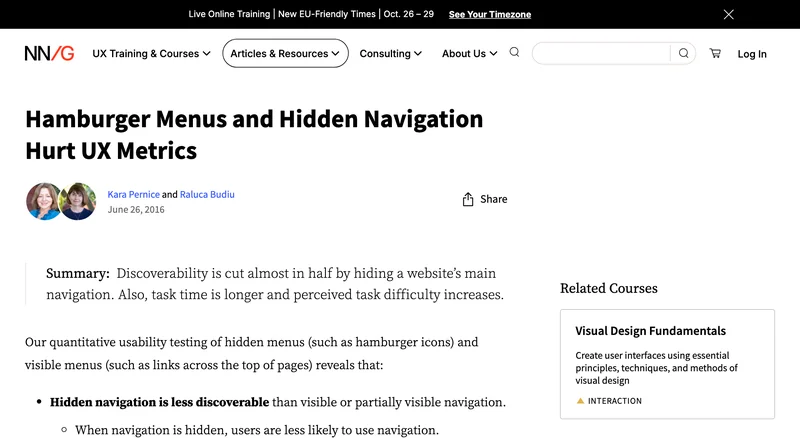Open the About Us dropdown
800x438 pixels.
[469, 54]
